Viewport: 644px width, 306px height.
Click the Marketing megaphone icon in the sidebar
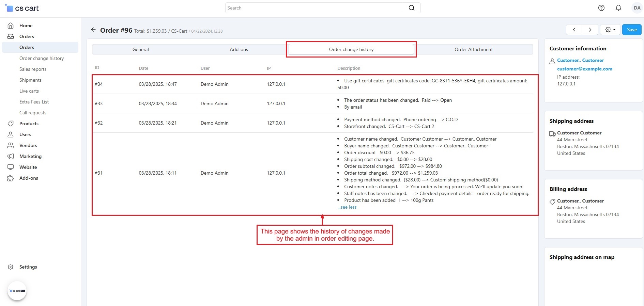coord(11,156)
